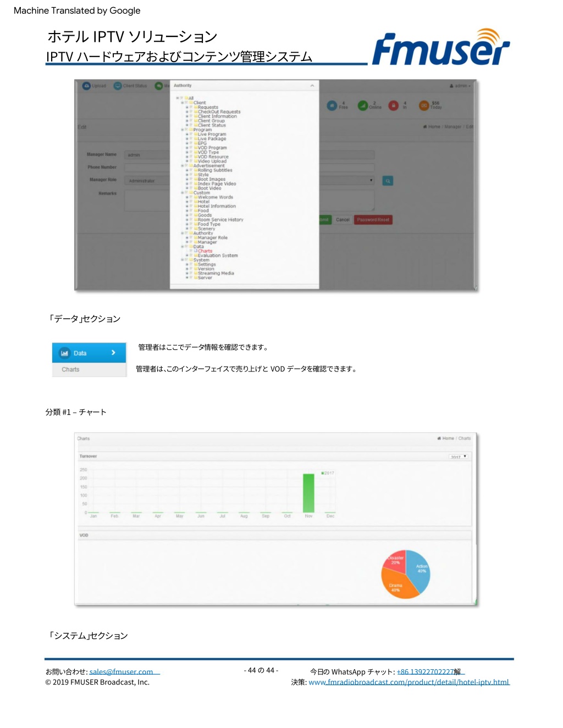
Task: Tick the checkbox next to Requests
Action: click(x=191, y=107)
